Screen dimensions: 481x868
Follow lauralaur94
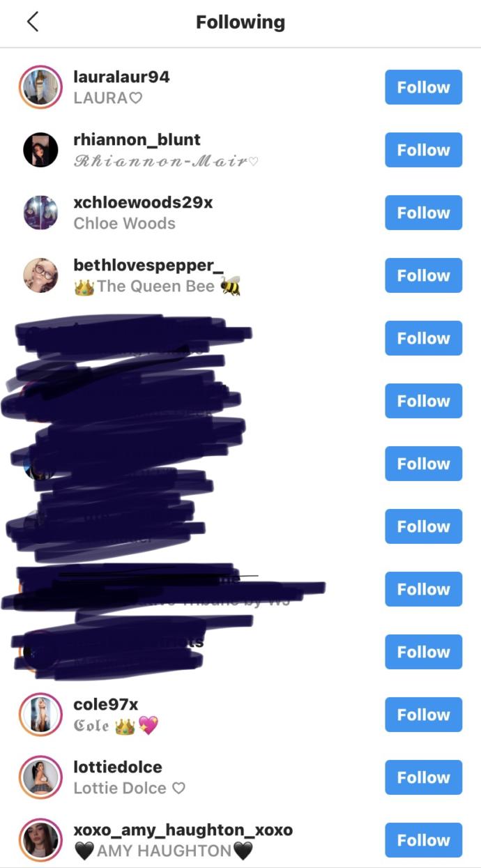click(423, 87)
